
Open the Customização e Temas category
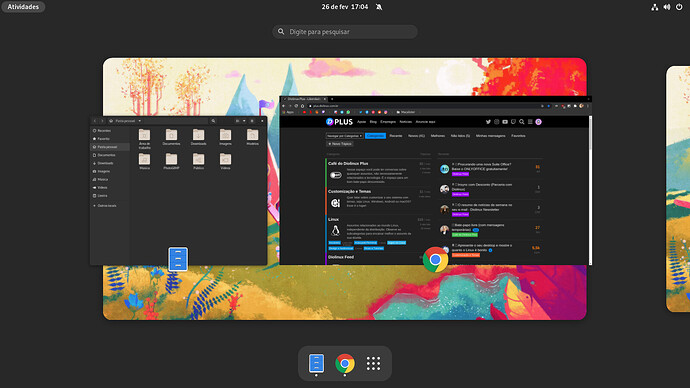(349, 192)
